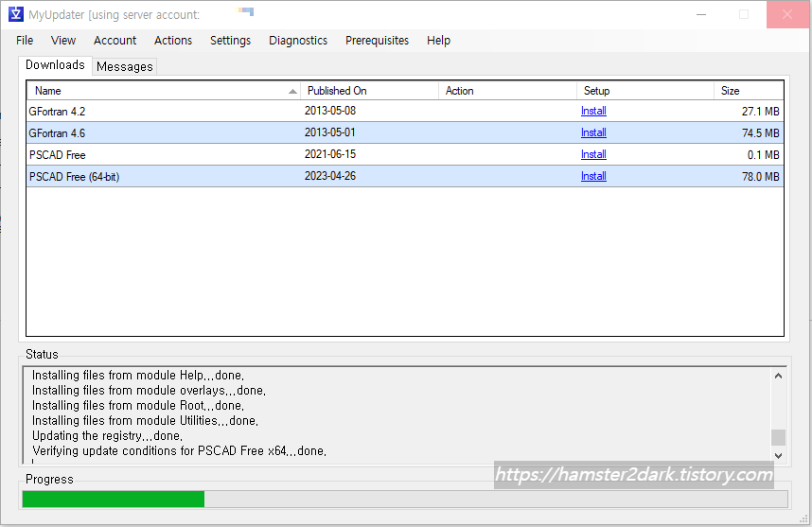Image resolution: width=812 pixels, height=527 pixels.
Task: Click the Status log scroll up arrow
Action: pos(778,376)
